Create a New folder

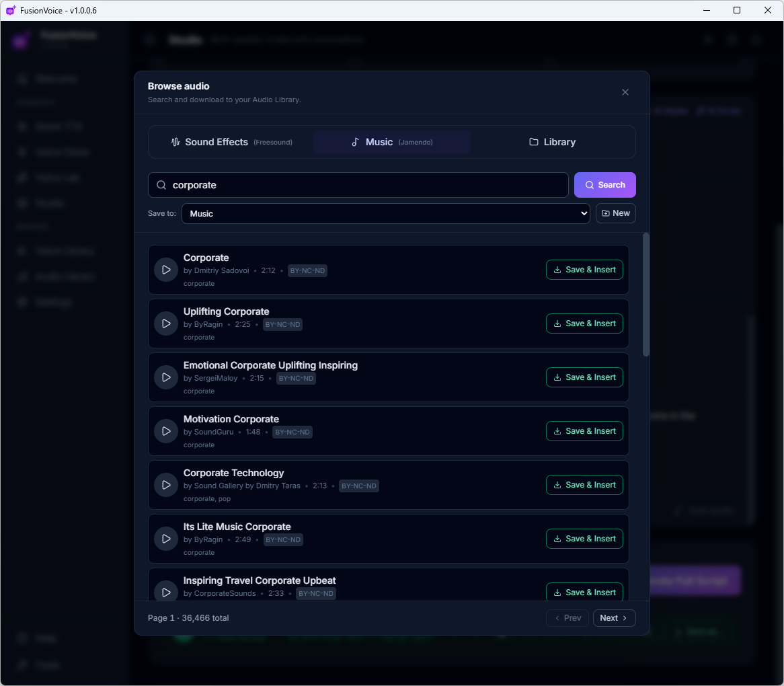click(x=615, y=213)
